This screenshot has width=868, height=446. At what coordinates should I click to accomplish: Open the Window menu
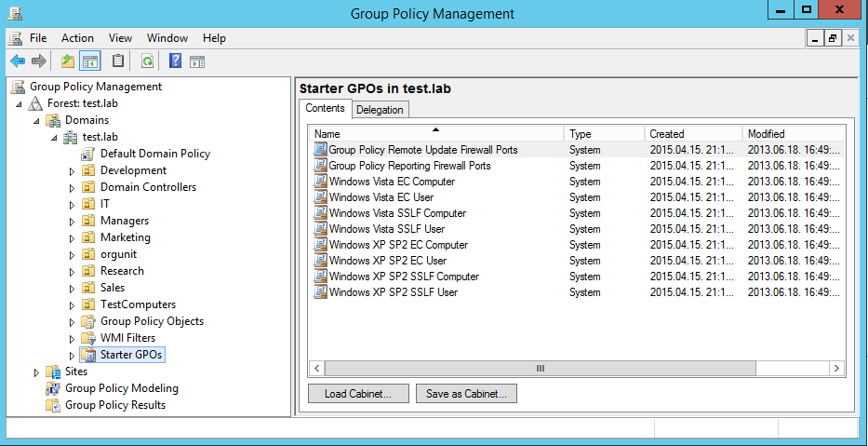(167, 38)
